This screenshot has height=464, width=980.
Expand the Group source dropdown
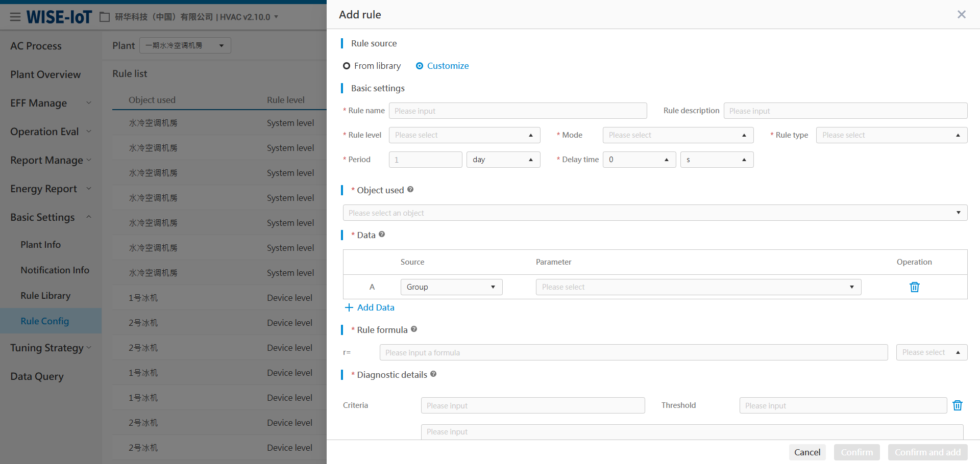(x=451, y=287)
